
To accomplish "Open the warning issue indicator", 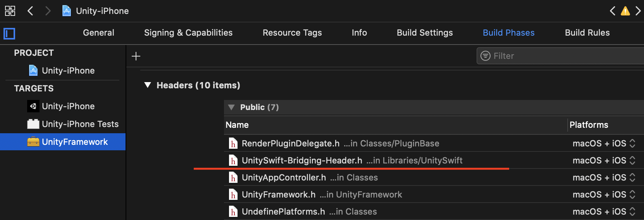I will [625, 11].
